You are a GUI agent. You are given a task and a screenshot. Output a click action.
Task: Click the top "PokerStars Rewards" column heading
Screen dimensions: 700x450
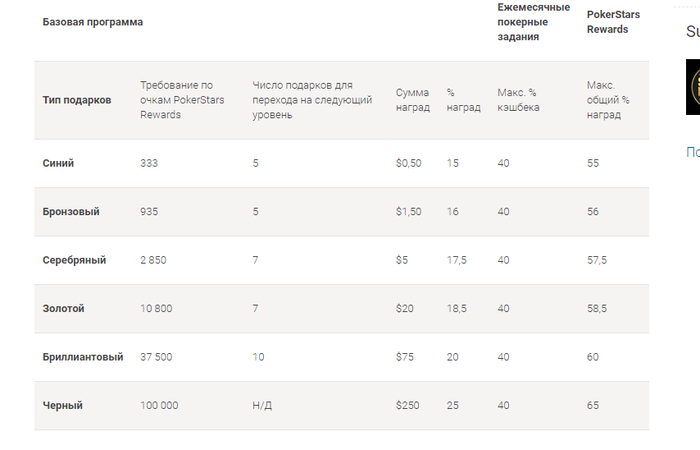click(x=613, y=22)
